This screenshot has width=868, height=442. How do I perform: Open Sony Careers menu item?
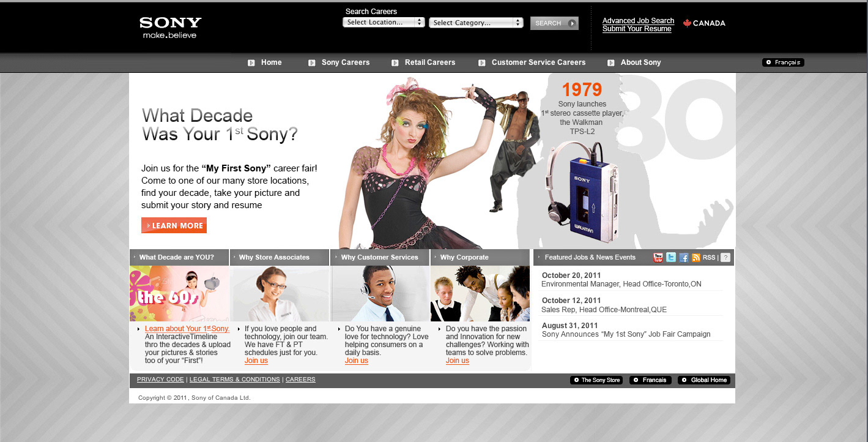click(x=346, y=62)
